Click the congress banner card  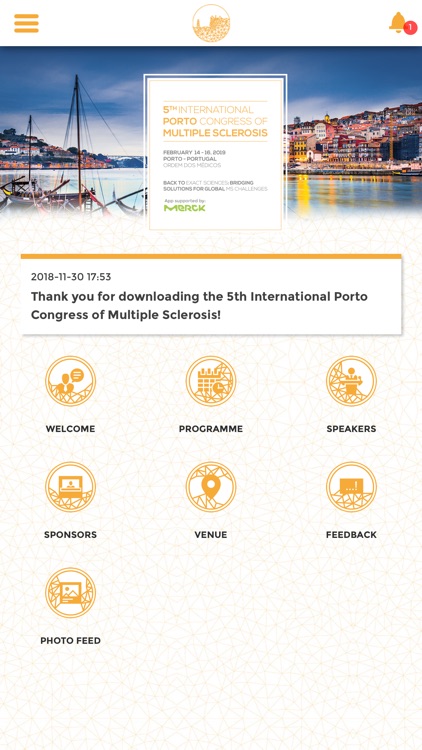coord(215,154)
